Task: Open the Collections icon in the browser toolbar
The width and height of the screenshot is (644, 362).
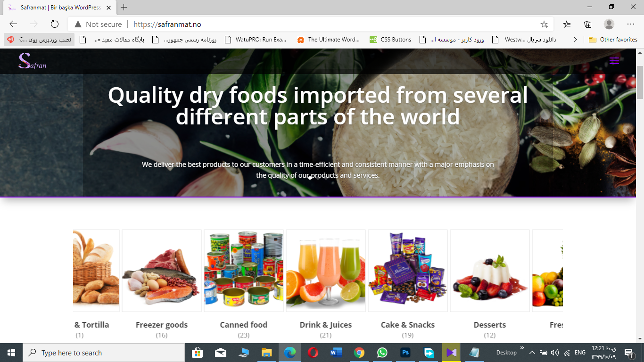Action: click(x=588, y=24)
